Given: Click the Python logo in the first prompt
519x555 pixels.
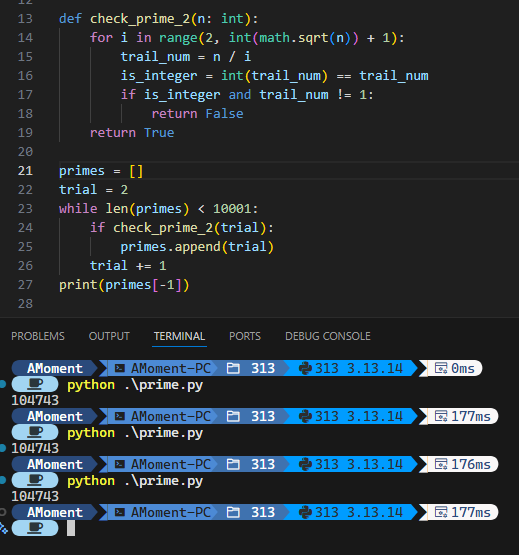Looking at the screenshot, I should click(x=305, y=368).
